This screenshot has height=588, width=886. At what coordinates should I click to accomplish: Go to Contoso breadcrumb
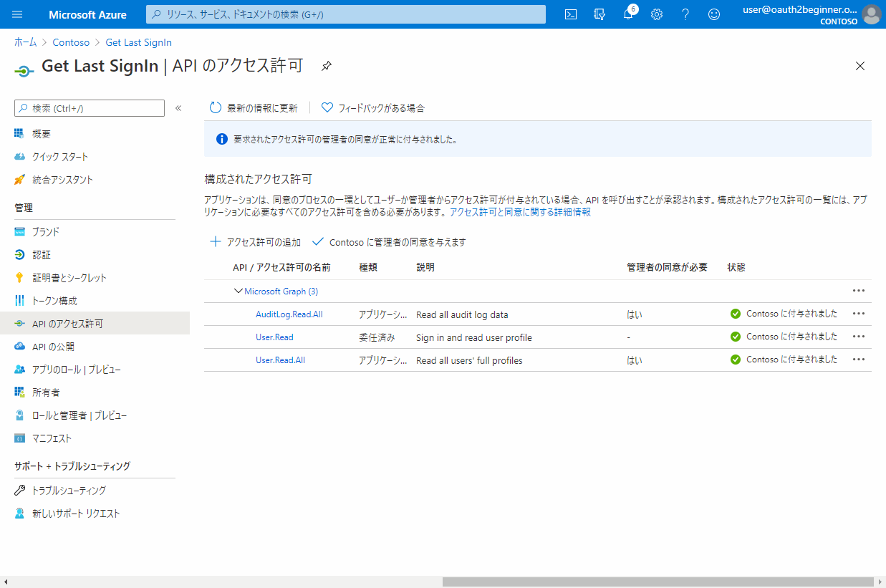click(x=71, y=43)
